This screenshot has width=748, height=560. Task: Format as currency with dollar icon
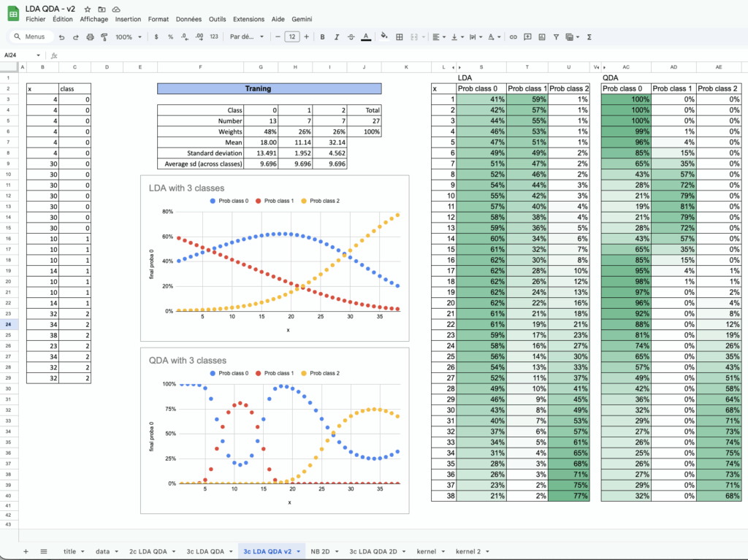pos(156,37)
